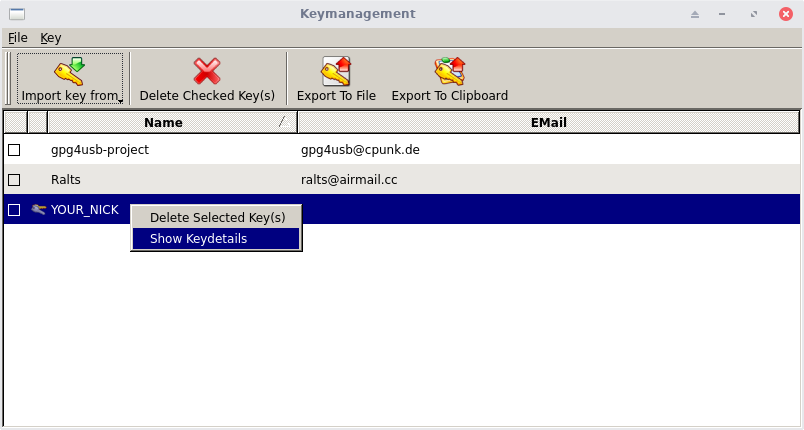Select the gpg4usb@cpunk.de email cell

click(x=548, y=150)
